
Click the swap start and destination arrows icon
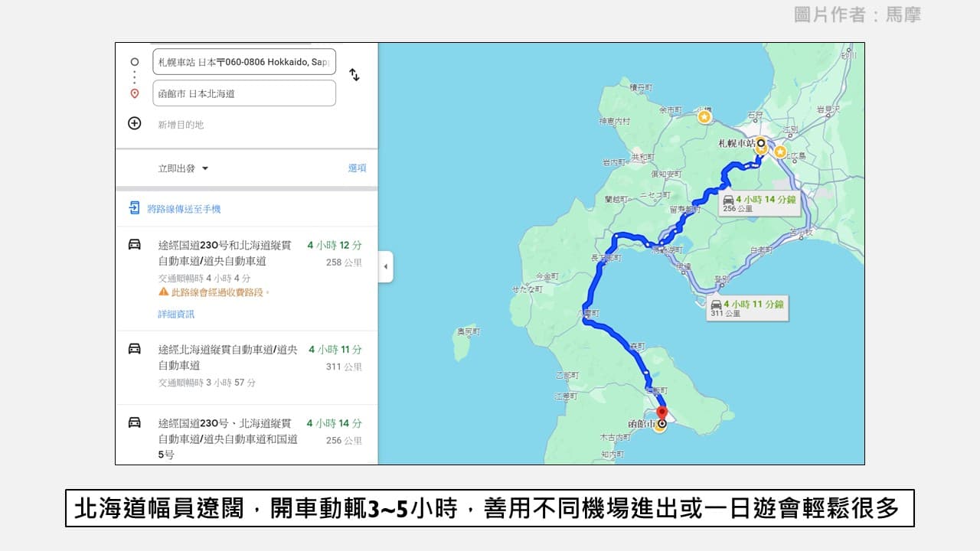[353, 74]
